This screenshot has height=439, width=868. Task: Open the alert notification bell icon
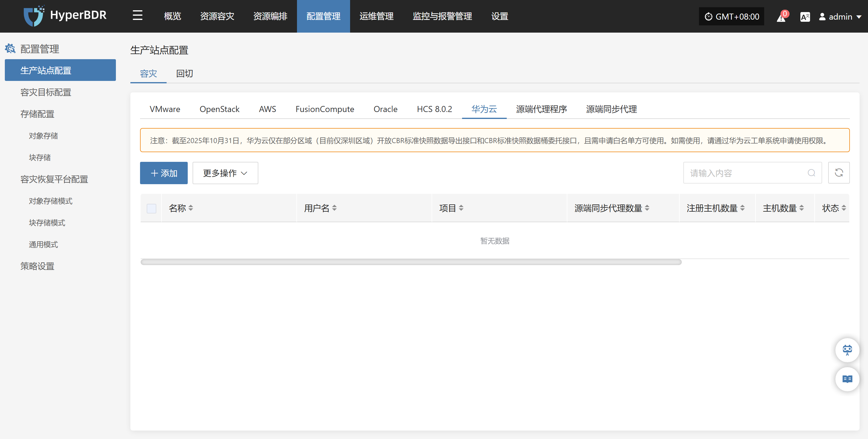pyautogui.click(x=781, y=17)
